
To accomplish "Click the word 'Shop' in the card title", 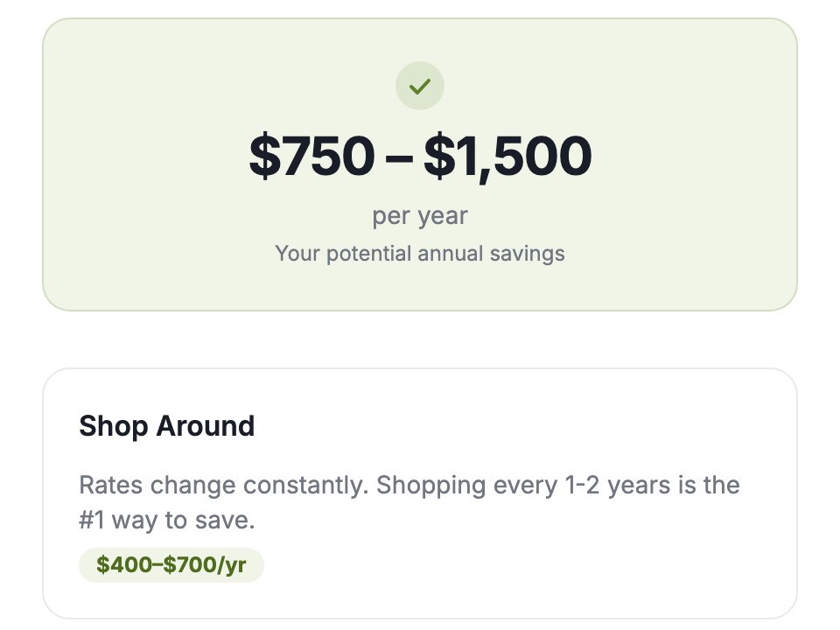I will point(114,427).
